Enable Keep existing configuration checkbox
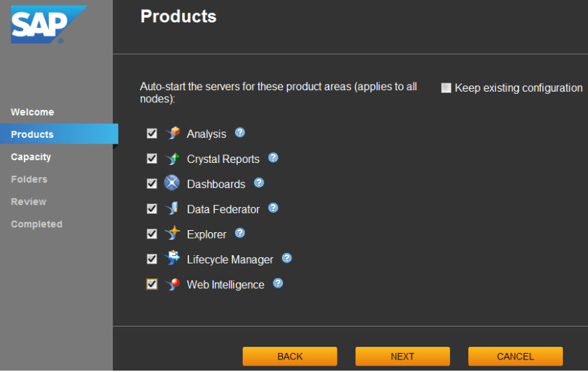Viewport: 588px width, 372px height. [446, 88]
